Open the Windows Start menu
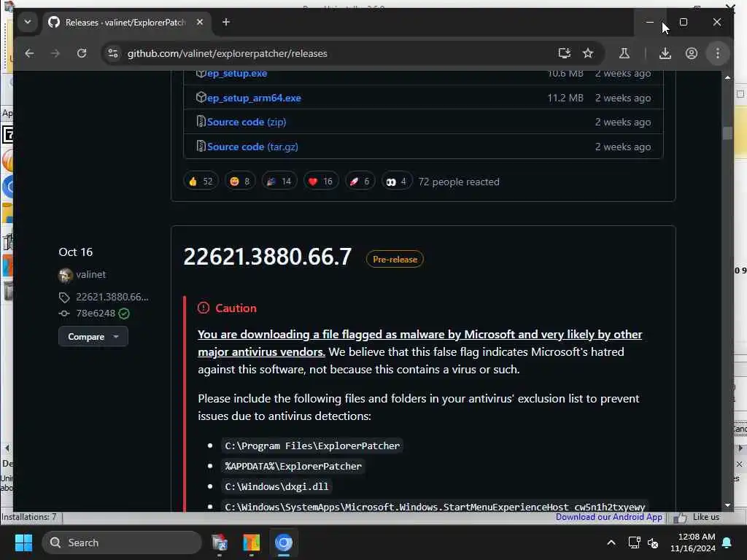The height and width of the screenshot is (560, 747). pyautogui.click(x=23, y=542)
